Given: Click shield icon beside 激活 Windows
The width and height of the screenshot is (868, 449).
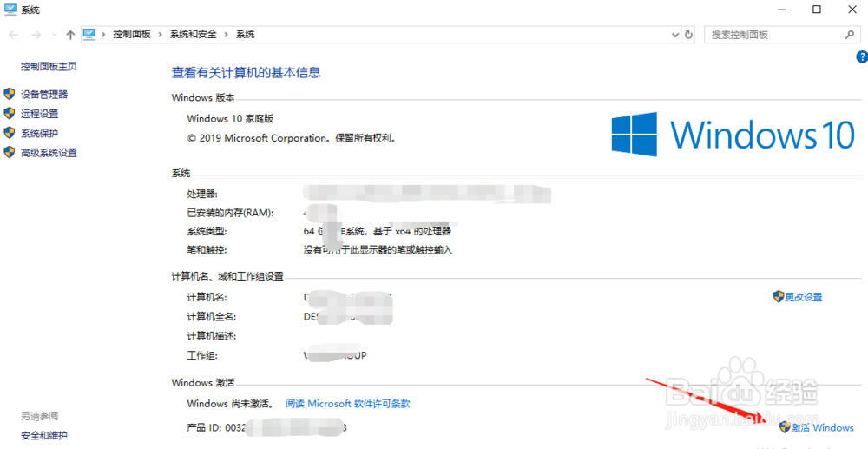Looking at the screenshot, I should (785, 427).
